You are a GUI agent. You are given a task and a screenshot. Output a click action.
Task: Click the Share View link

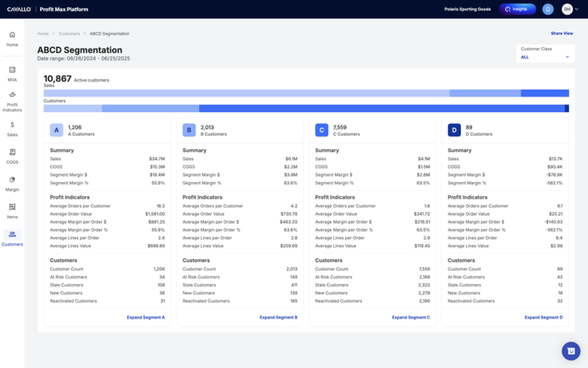562,34
